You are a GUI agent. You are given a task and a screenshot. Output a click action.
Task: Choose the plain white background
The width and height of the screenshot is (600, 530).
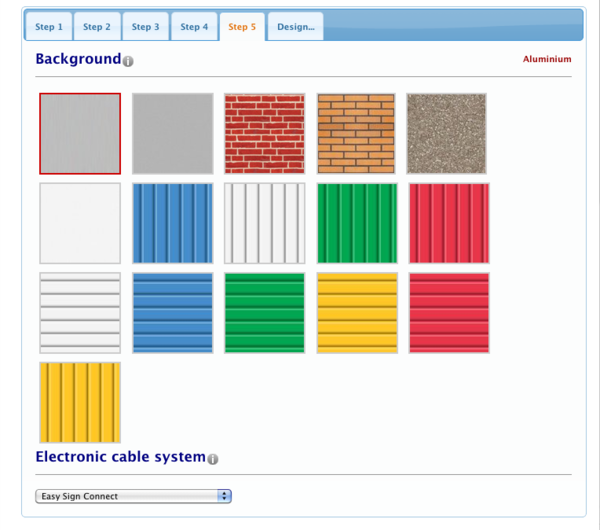(80, 223)
